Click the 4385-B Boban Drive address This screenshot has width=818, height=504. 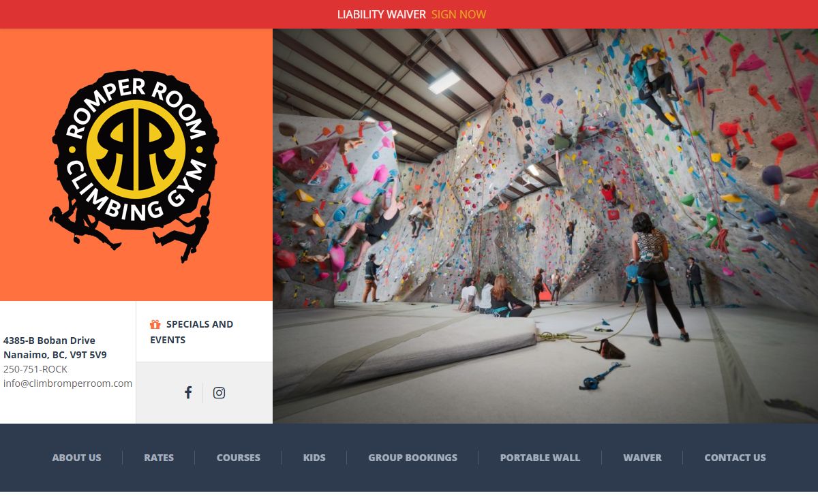click(x=49, y=341)
